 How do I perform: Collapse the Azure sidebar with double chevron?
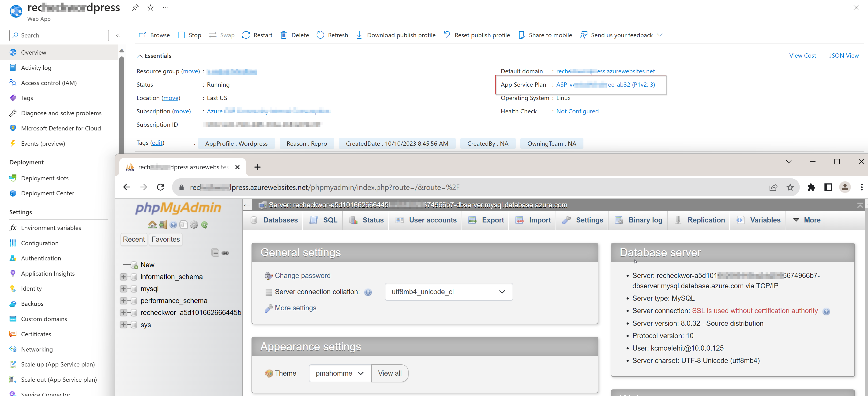tap(118, 35)
